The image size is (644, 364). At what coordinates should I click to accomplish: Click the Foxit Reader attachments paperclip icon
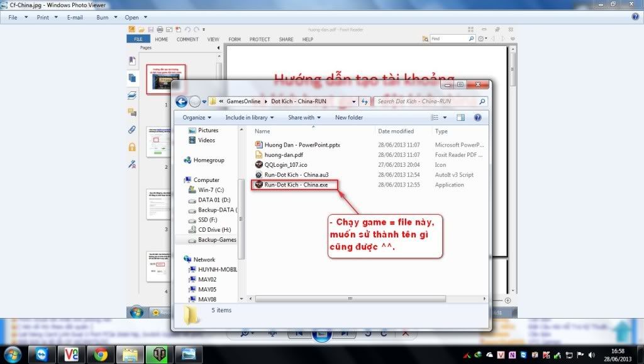pyautogui.click(x=132, y=130)
